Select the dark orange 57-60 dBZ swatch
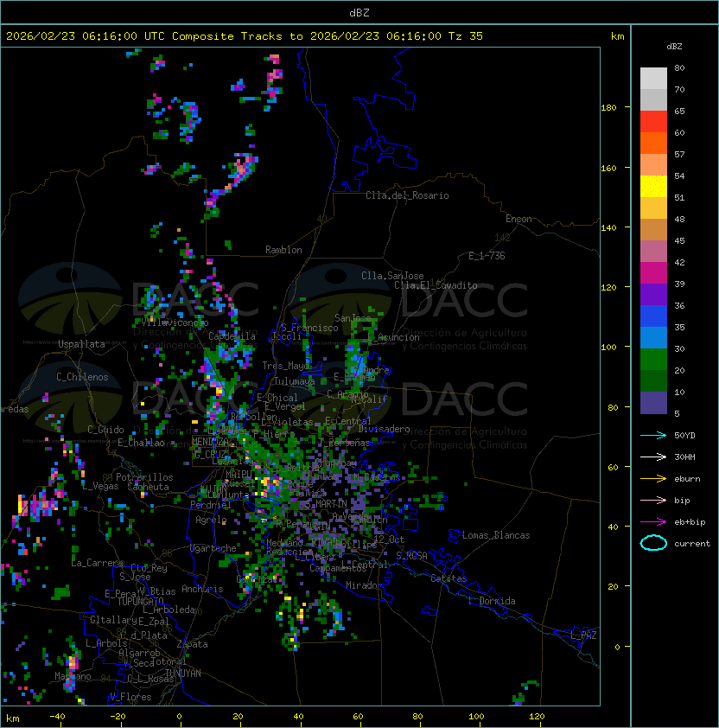719x728 pixels. coord(653,144)
